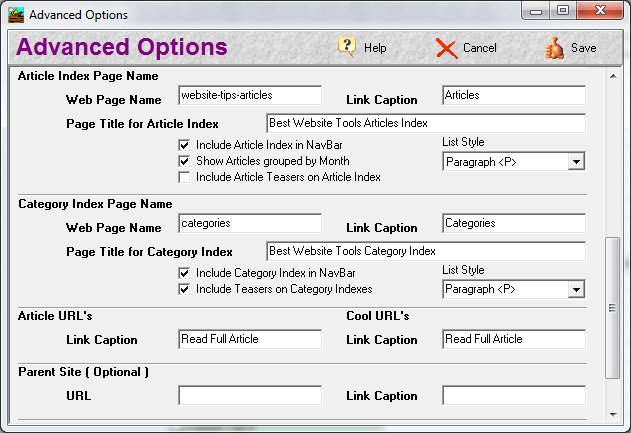Click the Article URL's heading
Image resolution: width=631 pixels, height=433 pixels.
click(x=55, y=316)
